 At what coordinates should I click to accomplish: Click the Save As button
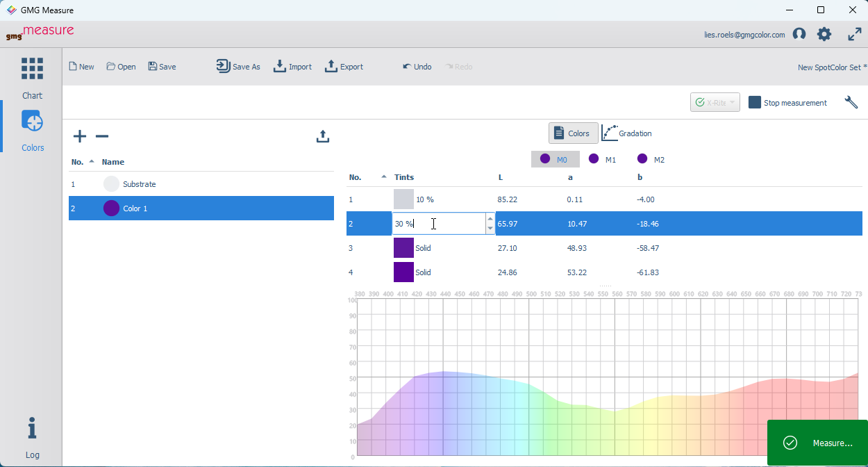(x=238, y=67)
